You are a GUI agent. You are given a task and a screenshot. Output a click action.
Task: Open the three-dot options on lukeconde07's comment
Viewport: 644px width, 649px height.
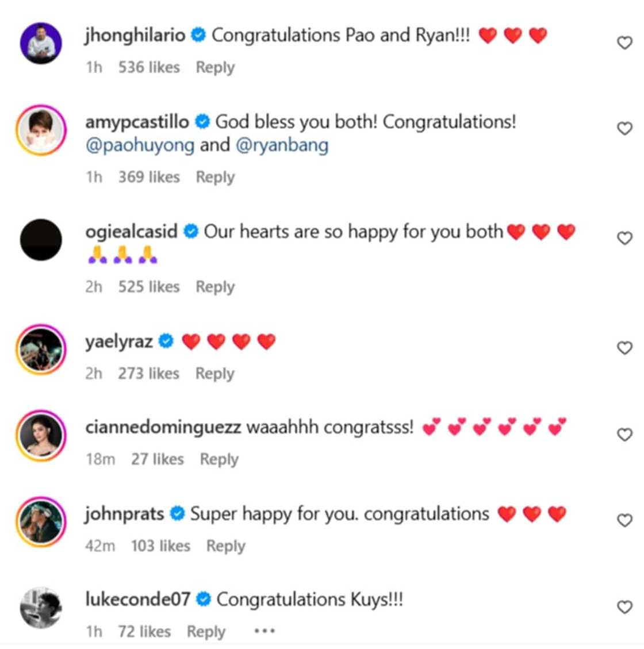point(264,631)
